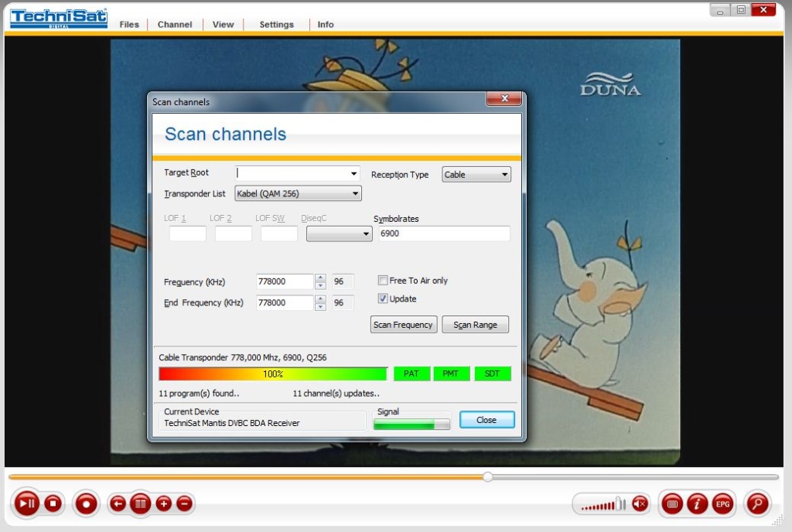This screenshot has height=532, width=792.
Task: Click the playback seek bar knob
Action: (x=487, y=476)
